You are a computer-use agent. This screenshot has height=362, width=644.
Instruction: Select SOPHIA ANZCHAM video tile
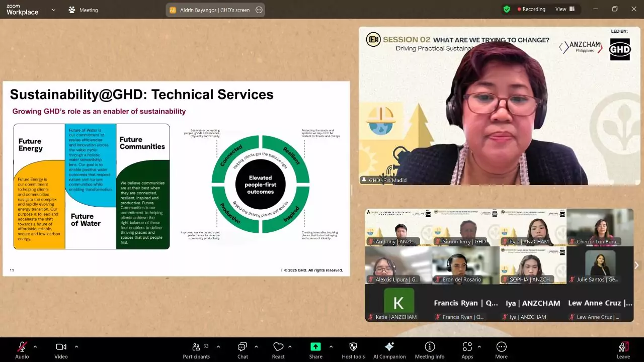coord(533,265)
